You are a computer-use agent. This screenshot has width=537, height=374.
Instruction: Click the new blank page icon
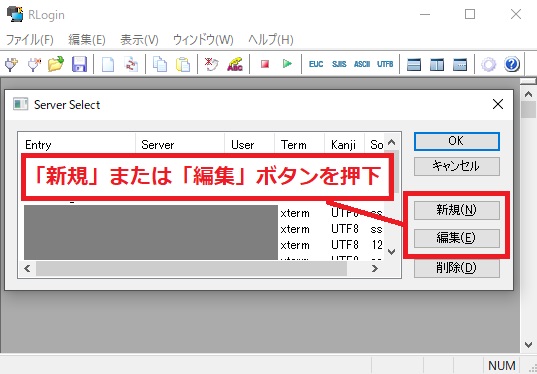(108, 64)
